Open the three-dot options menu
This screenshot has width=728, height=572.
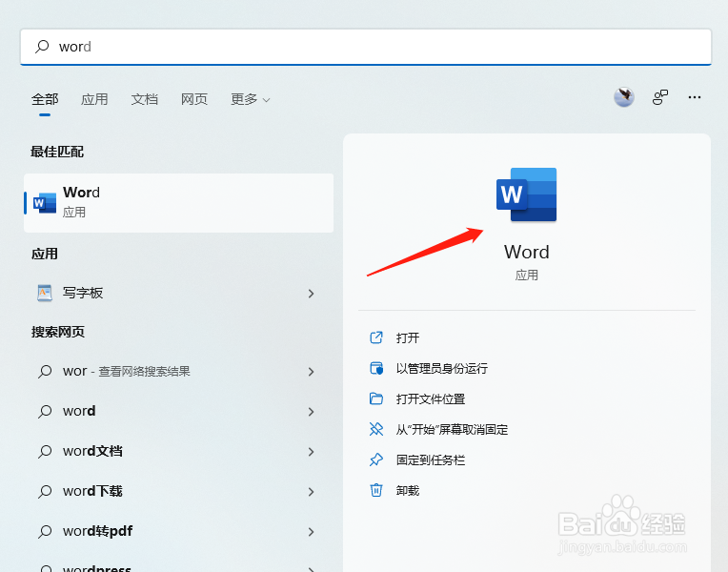pyautogui.click(x=695, y=97)
